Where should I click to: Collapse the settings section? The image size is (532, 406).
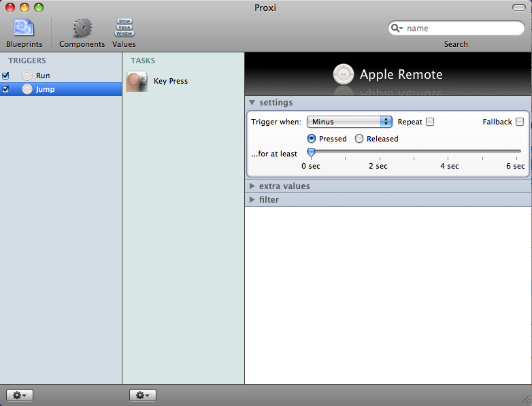[252, 103]
